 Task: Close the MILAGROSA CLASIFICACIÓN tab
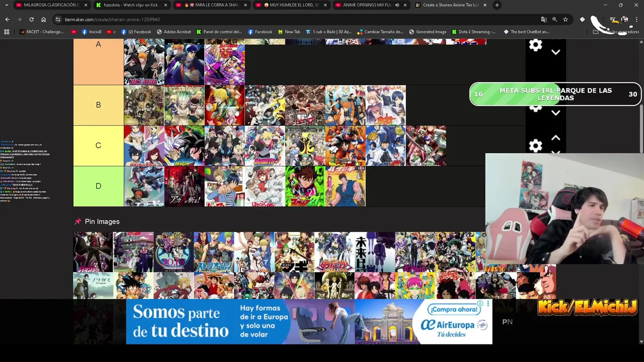[86, 5]
